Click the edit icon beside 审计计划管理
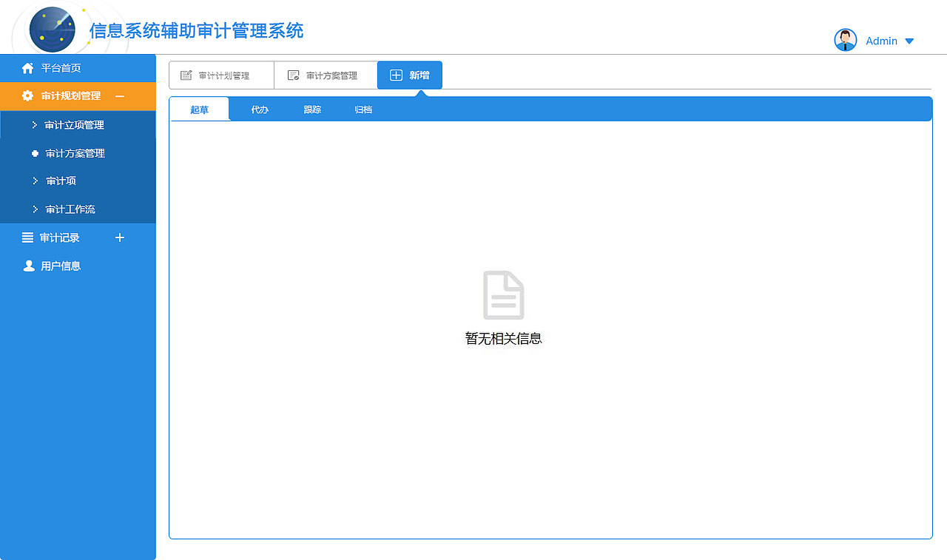The width and height of the screenshot is (947, 560). [185, 74]
